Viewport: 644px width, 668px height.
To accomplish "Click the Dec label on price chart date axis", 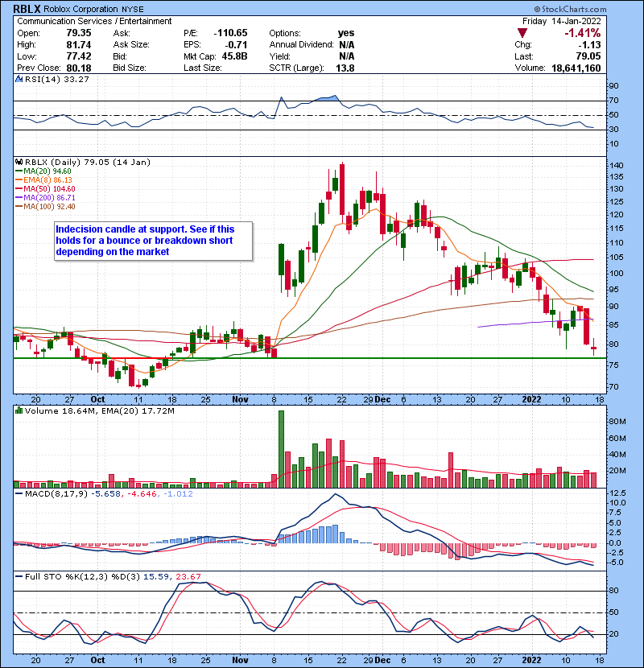I will (x=382, y=399).
